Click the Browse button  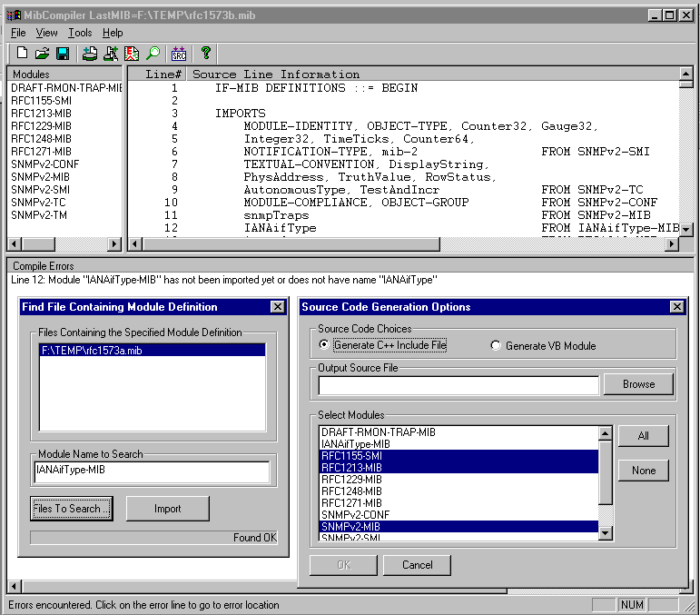638,384
